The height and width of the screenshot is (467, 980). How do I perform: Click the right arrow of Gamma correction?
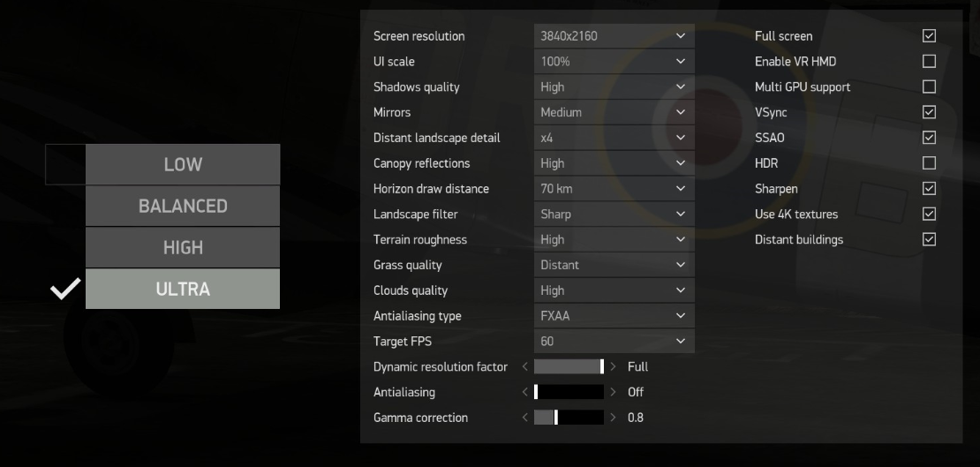click(613, 418)
